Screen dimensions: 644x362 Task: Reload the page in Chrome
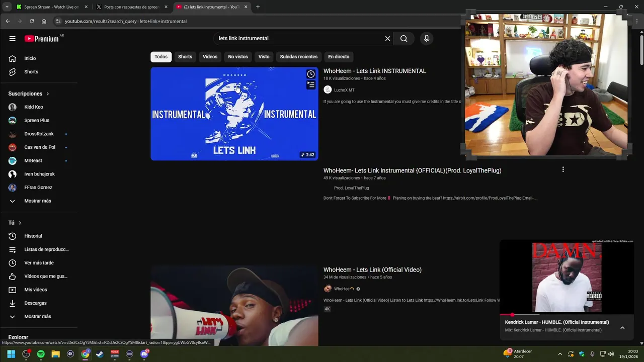click(32, 21)
